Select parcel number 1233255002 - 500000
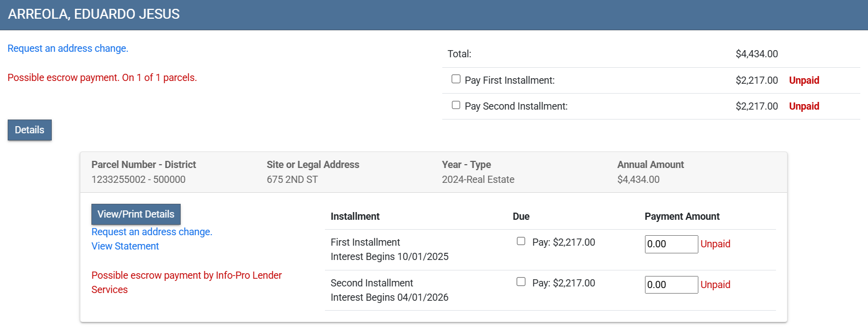Image resolution: width=868 pixels, height=336 pixels. tap(138, 180)
